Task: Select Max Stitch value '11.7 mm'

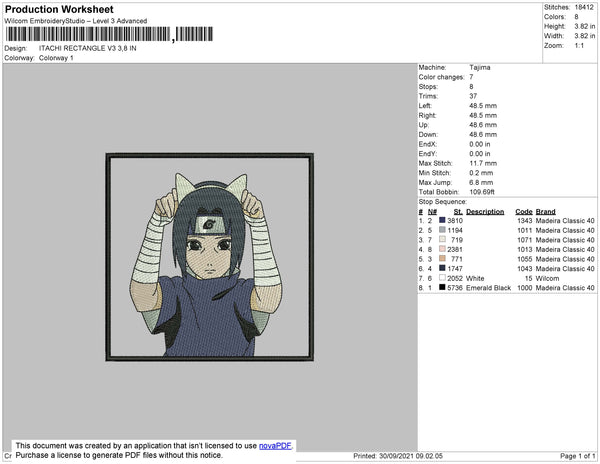Action: (483, 163)
